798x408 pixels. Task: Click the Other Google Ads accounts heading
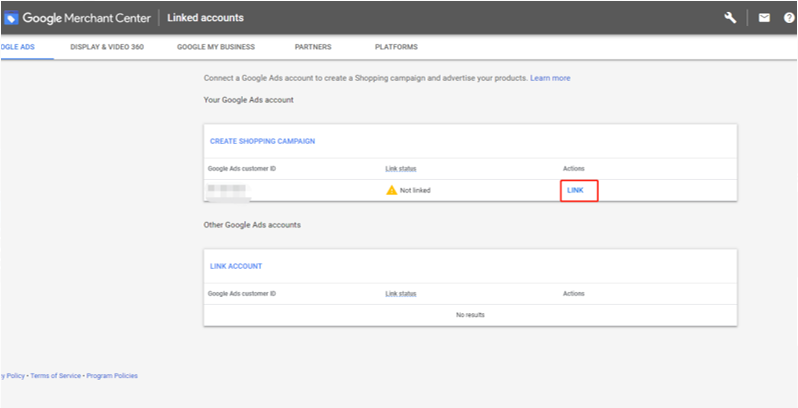(252, 225)
